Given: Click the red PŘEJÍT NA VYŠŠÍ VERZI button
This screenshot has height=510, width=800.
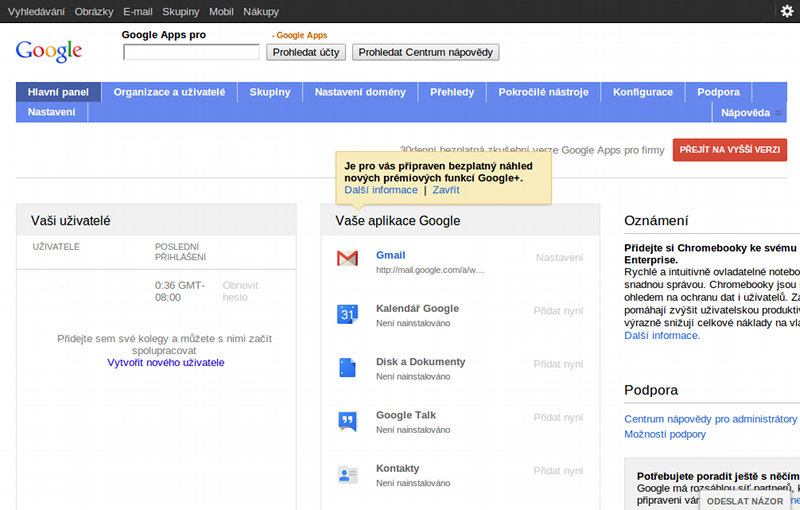Looking at the screenshot, I should [x=730, y=150].
